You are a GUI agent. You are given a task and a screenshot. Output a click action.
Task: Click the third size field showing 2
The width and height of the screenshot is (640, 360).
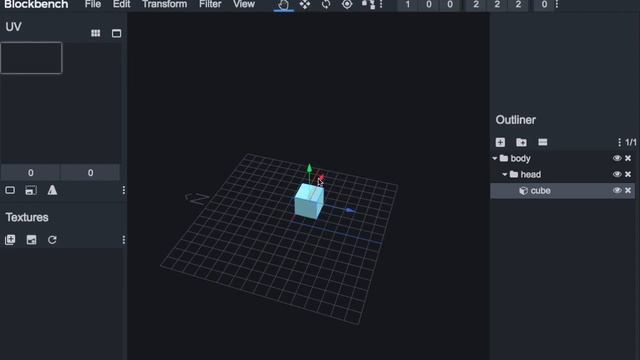[518, 5]
